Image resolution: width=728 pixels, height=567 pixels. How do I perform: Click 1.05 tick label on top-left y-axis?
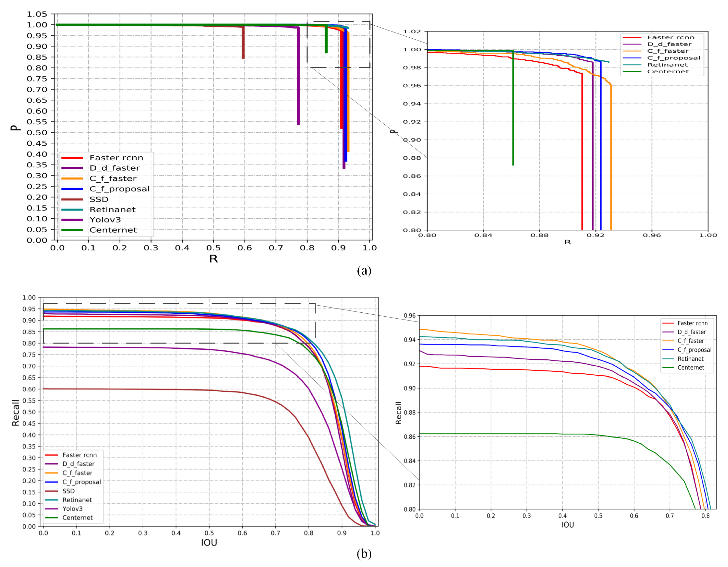coord(37,14)
